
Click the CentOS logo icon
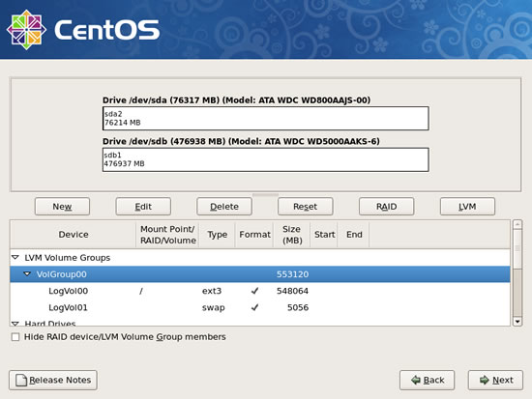click(26, 30)
